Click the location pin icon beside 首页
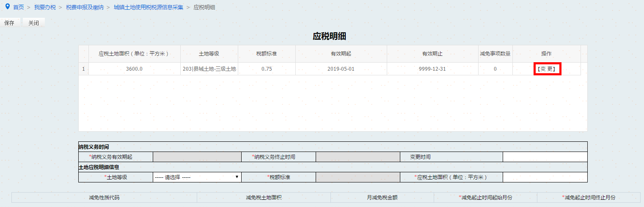Screen dimensions: 644x207 pos(7,7)
